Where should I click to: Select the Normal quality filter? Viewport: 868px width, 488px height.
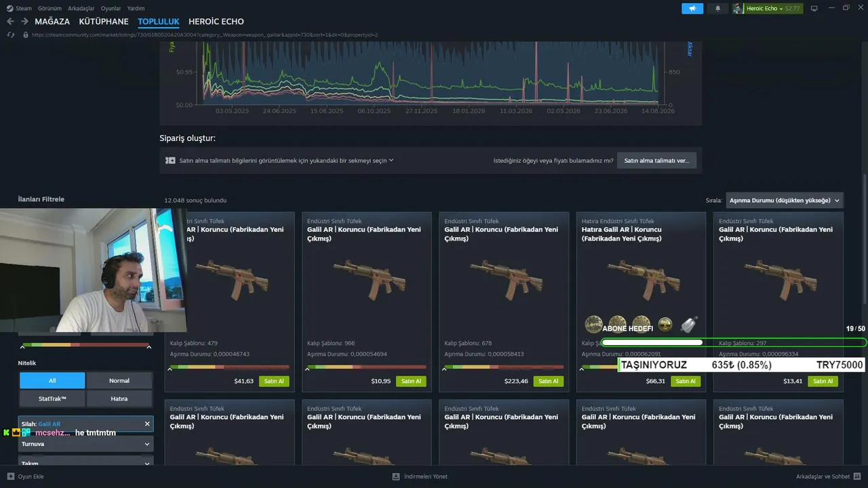click(x=119, y=380)
